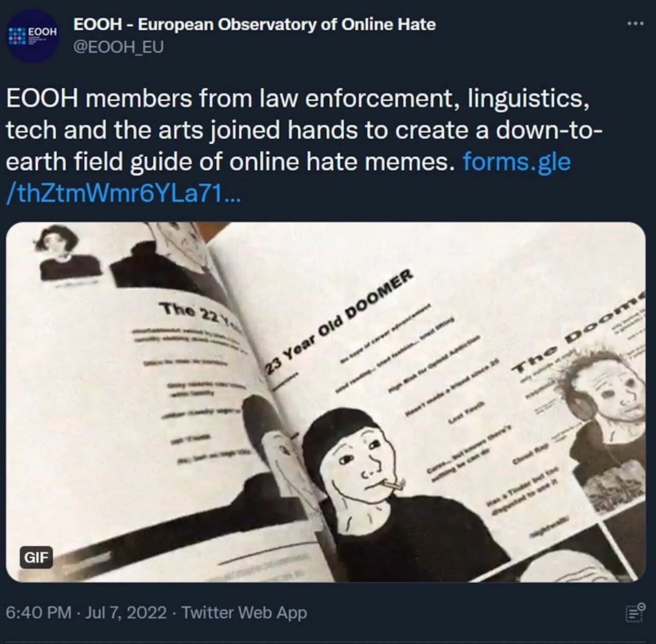
Task: Click the GIF badge on the media
Action: (36, 557)
